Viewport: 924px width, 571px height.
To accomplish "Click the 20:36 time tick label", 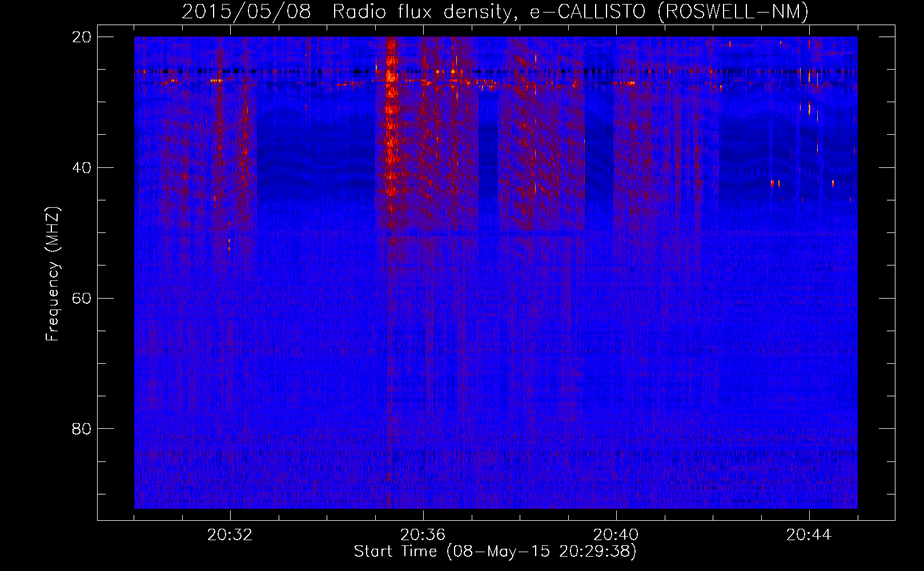I will [423, 535].
